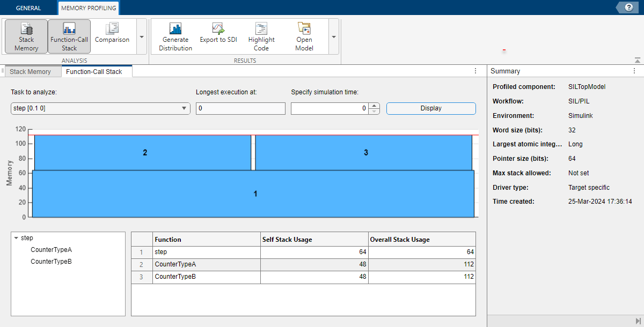Expand the Analysis gallery dropdown arrow
This screenshot has height=327, width=644.
point(142,37)
